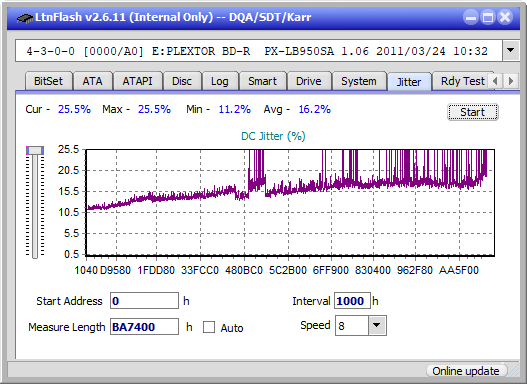Open the Log tab
Viewport: 527px width, 384px height.
click(x=219, y=81)
